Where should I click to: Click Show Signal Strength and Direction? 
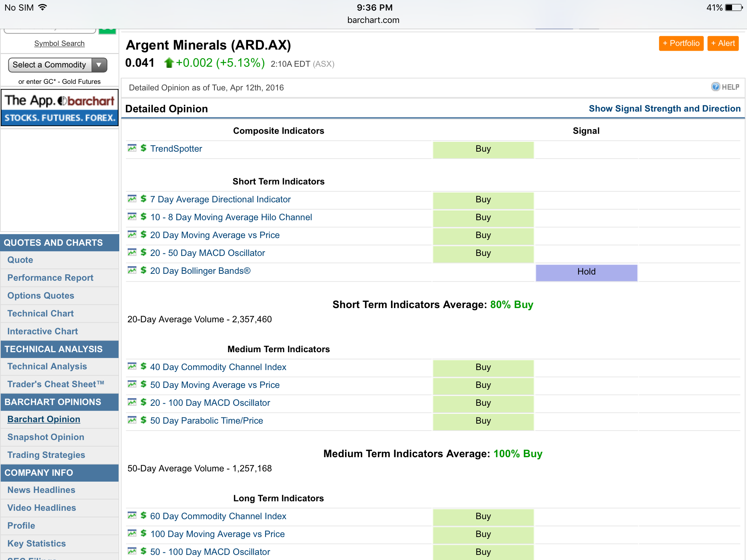(665, 109)
